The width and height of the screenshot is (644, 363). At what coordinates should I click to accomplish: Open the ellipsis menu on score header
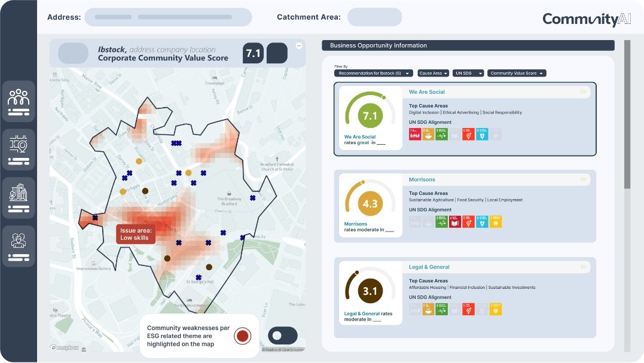tap(299, 46)
